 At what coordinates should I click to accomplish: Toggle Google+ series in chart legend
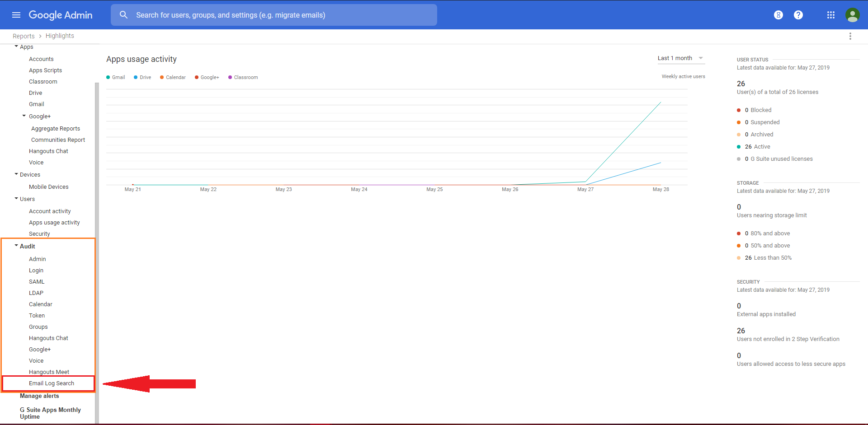(x=207, y=77)
